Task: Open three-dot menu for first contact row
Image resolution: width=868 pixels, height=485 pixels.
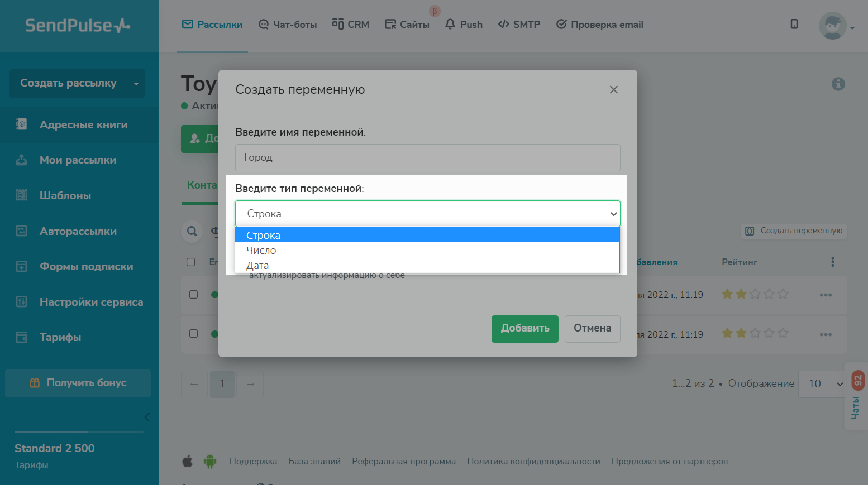Action: coord(826,295)
